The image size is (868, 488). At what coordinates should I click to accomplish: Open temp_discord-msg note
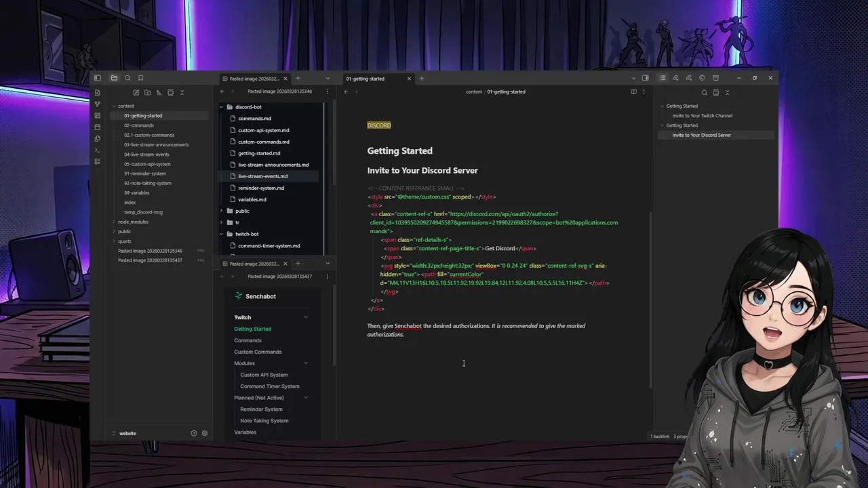coord(143,212)
